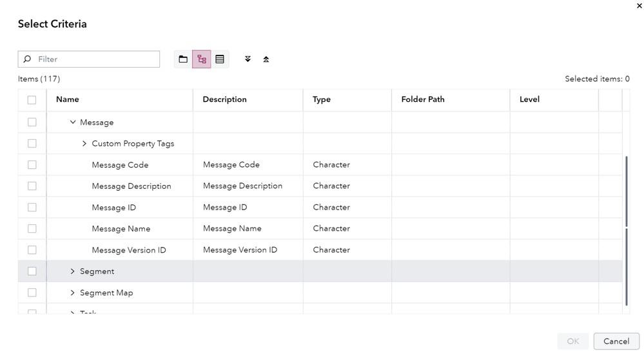Click the Type column header
644x352 pixels.
click(322, 100)
